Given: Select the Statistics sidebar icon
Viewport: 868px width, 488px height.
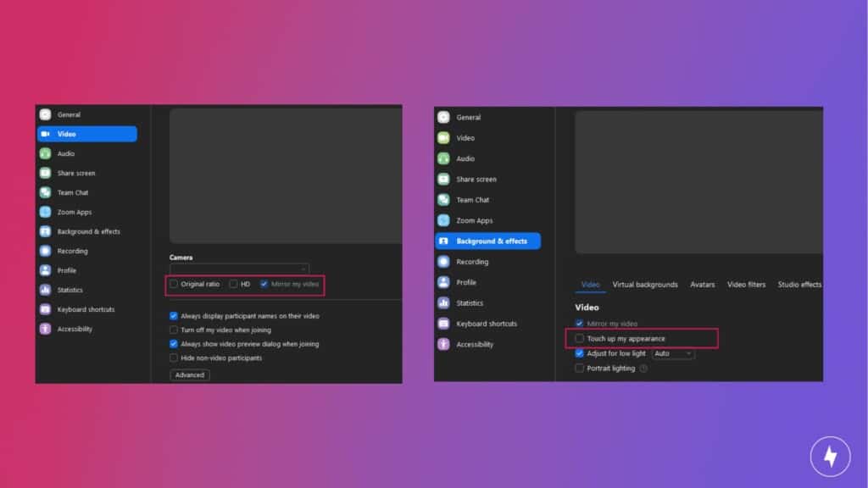Looking at the screenshot, I should (86, 290).
